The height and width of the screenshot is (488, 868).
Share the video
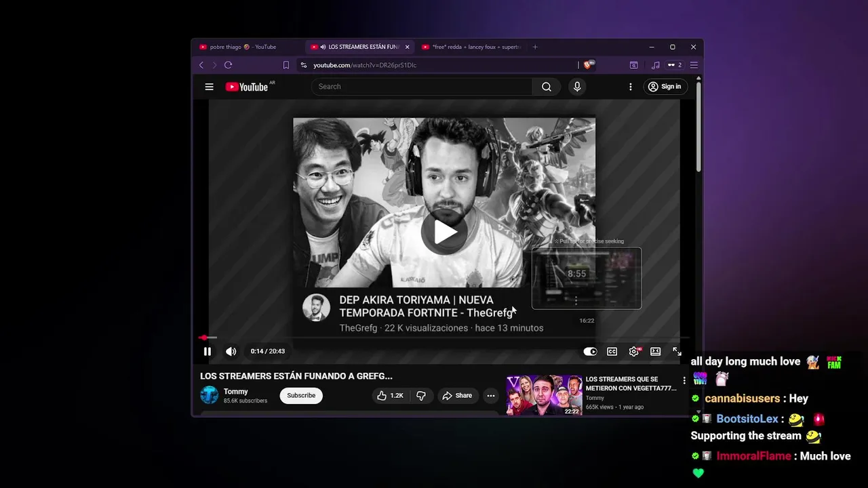[x=457, y=396]
